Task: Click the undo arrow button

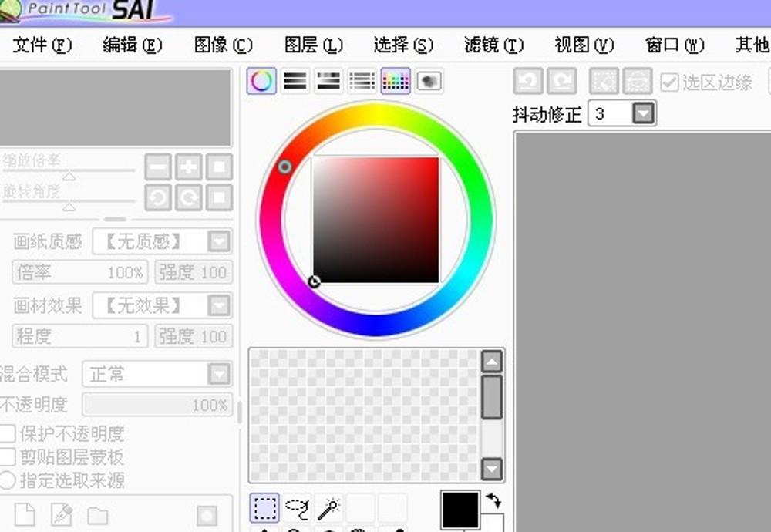Action: tap(528, 82)
